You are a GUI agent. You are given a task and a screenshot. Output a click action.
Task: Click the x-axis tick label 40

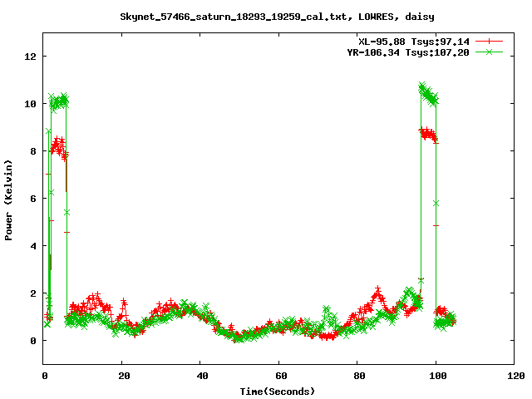point(202,376)
